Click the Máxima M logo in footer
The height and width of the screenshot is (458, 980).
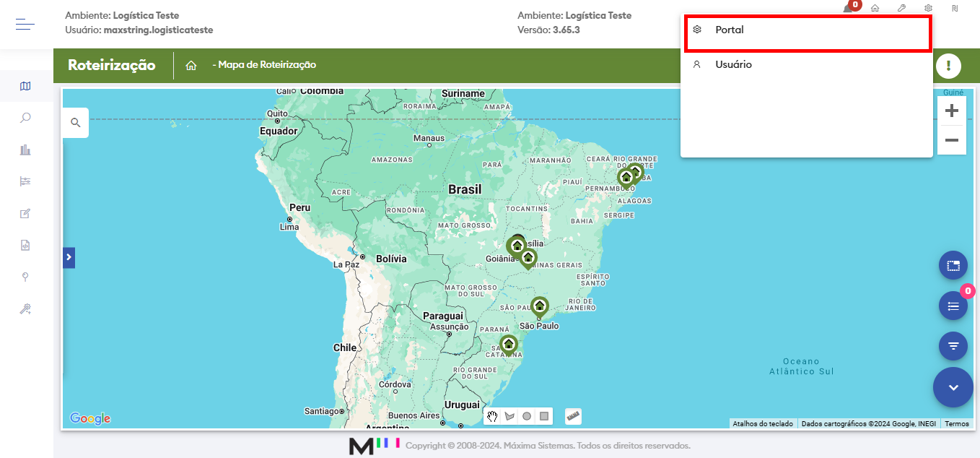pyautogui.click(x=374, y=446)
